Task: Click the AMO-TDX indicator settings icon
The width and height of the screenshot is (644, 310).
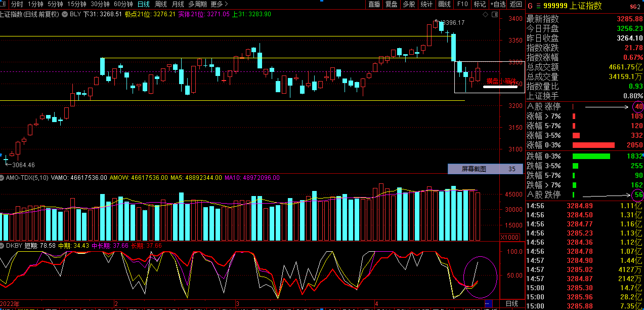Action: (x=3, y=178)
